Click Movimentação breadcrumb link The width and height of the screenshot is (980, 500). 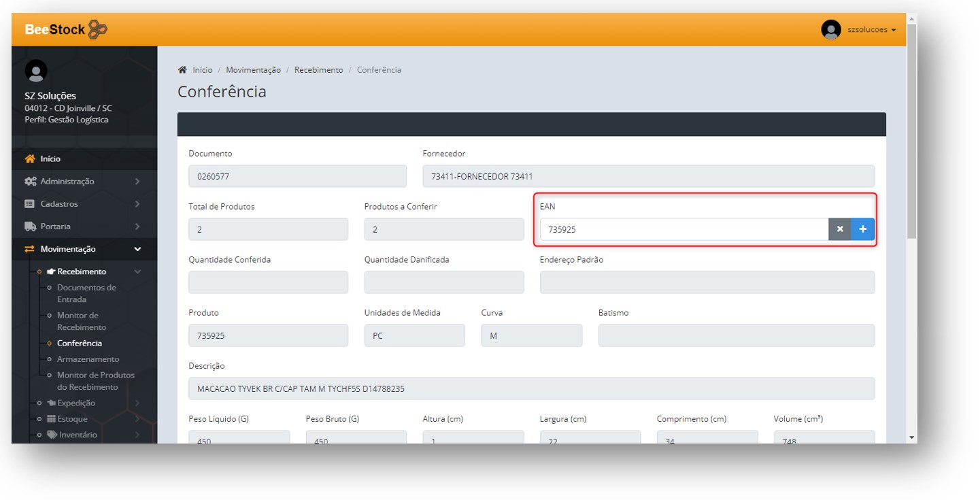click(x=253, y=70)
